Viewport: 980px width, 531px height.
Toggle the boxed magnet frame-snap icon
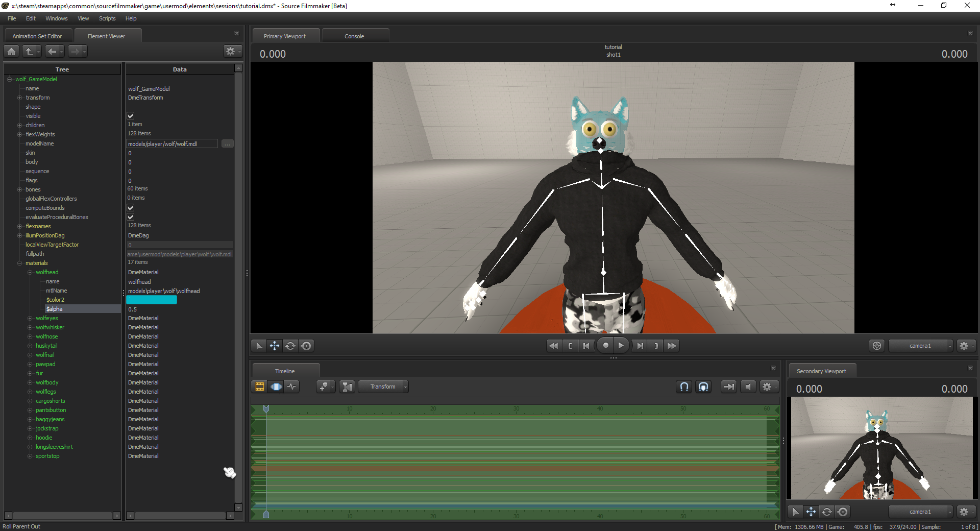pos(703,387)
